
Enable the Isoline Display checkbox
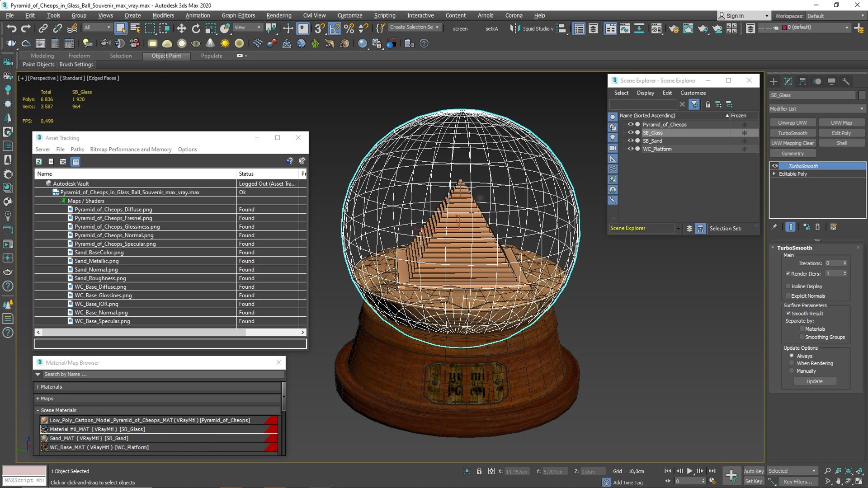(788, 286)
